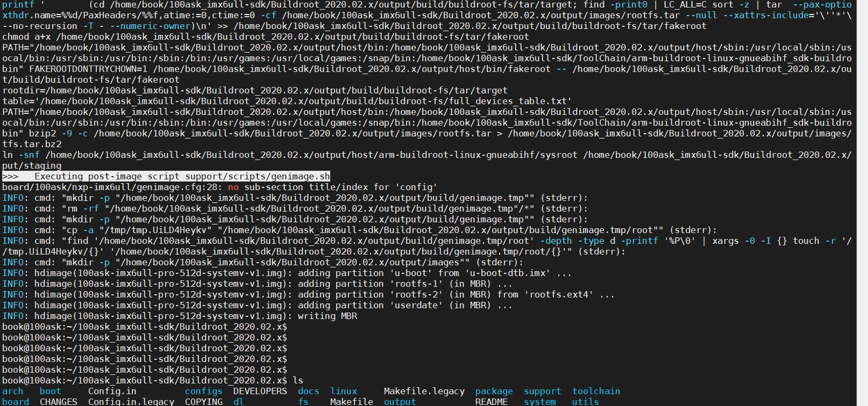Click the "docs" directory name

[308, 391]
